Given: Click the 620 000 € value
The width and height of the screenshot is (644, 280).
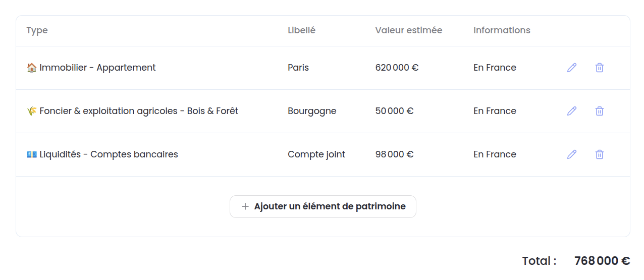Looking at the screenshot, I should [397, 68].
